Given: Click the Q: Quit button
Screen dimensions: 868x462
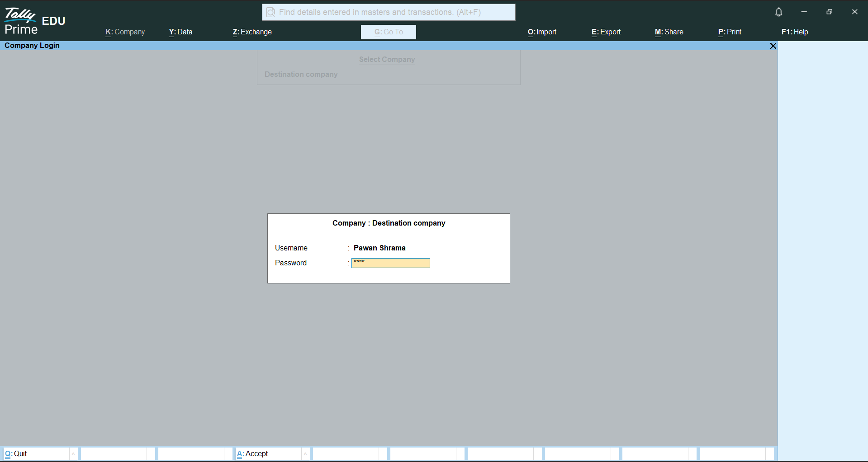Looking at the screenshot, I should point(36,453).
